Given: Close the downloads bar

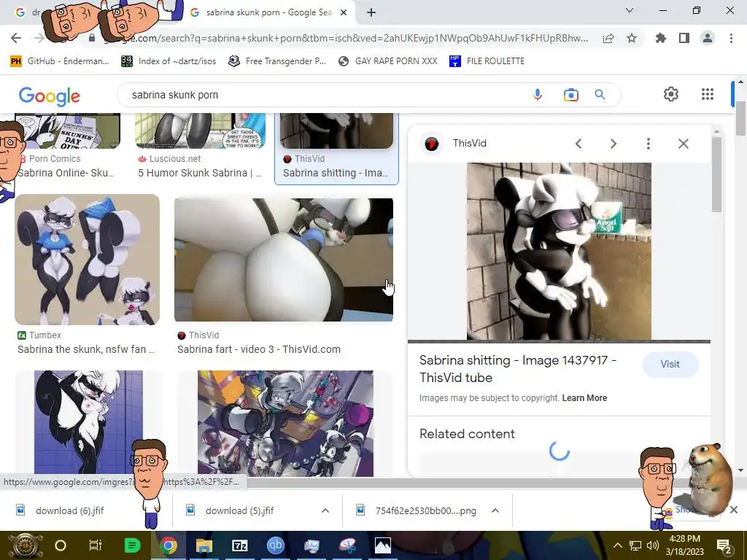Looking at the screenshot, I should pyautogui.click(x=734, y=510).
